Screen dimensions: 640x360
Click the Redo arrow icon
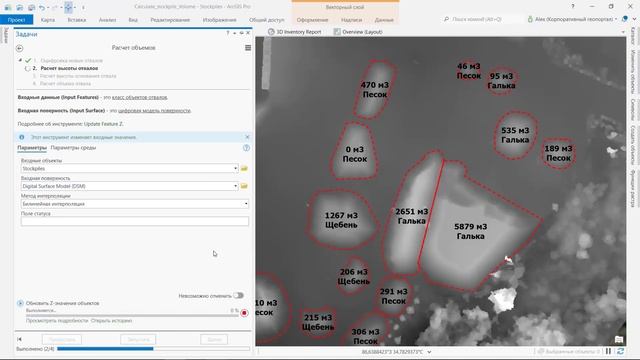click(x=56, y=7)
